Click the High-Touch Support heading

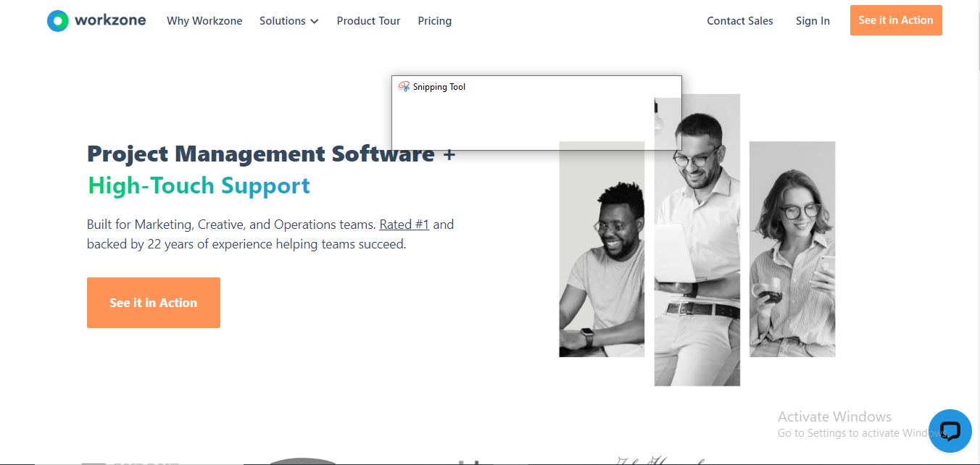click(x=199, y=186)
